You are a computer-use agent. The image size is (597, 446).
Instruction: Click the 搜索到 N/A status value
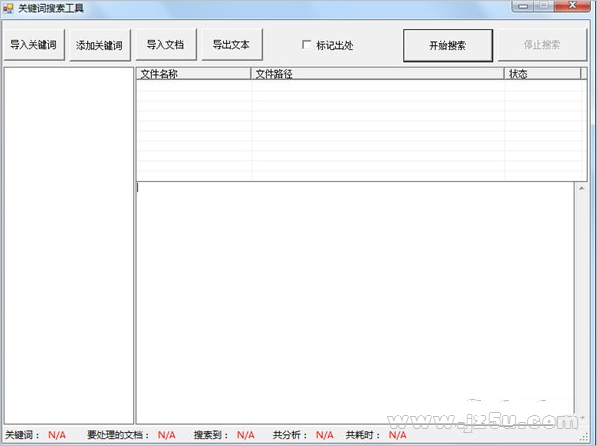pyautogui.click(x=246, y=435)
